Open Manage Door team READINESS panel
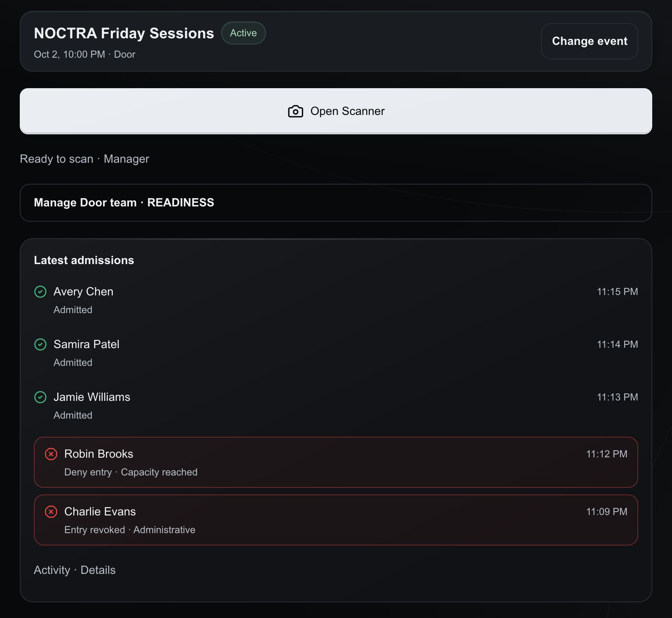672x618 pixels. pyautogui.click(x=336, y=203)
